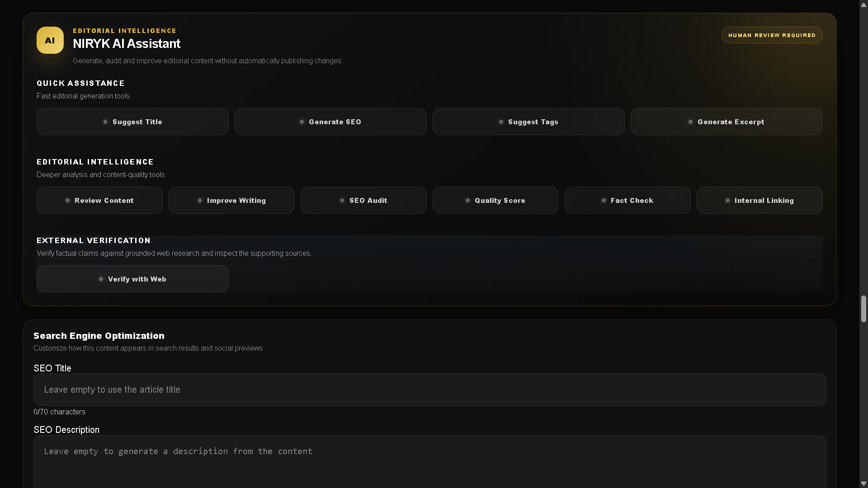This screenshot has height=488, width=868.
Task: Click the Generate Excerpt button
Action: click(x=726, y=122)
